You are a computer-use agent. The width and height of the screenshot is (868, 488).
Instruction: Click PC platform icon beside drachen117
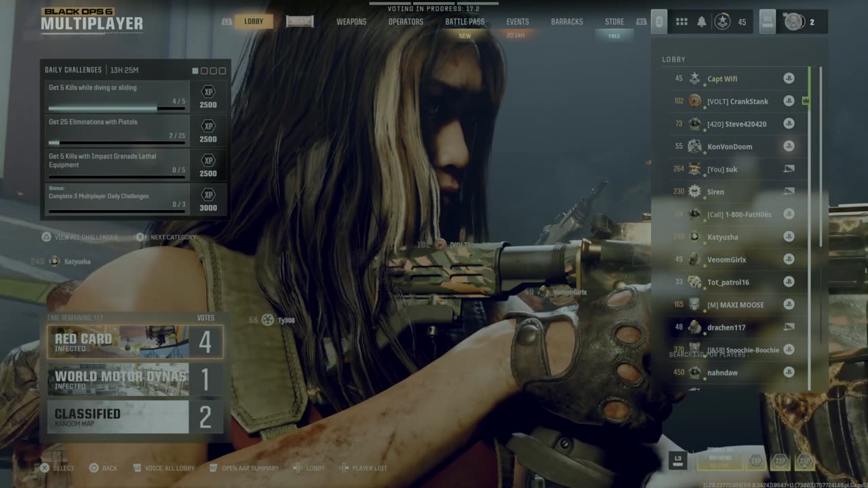[x=789, y=327]
